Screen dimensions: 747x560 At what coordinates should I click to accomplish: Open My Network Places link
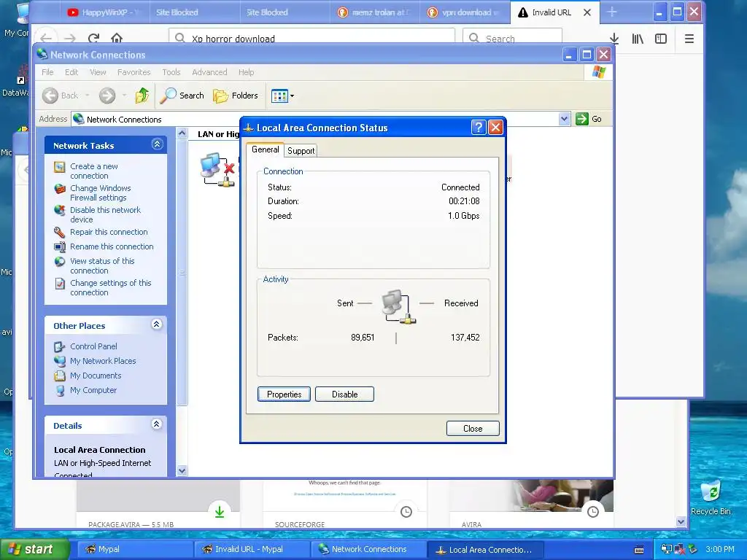pyautogui.click(x=103, y=362)
